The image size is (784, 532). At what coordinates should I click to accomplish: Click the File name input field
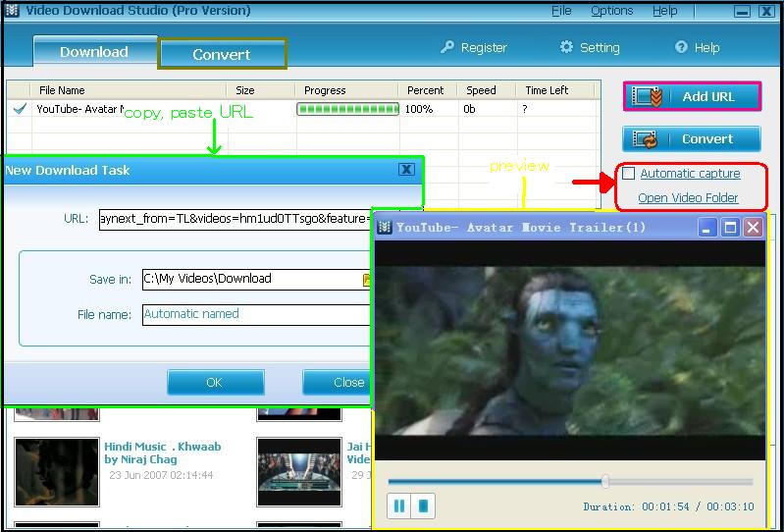pyautogui.click(x=256, y=314)
